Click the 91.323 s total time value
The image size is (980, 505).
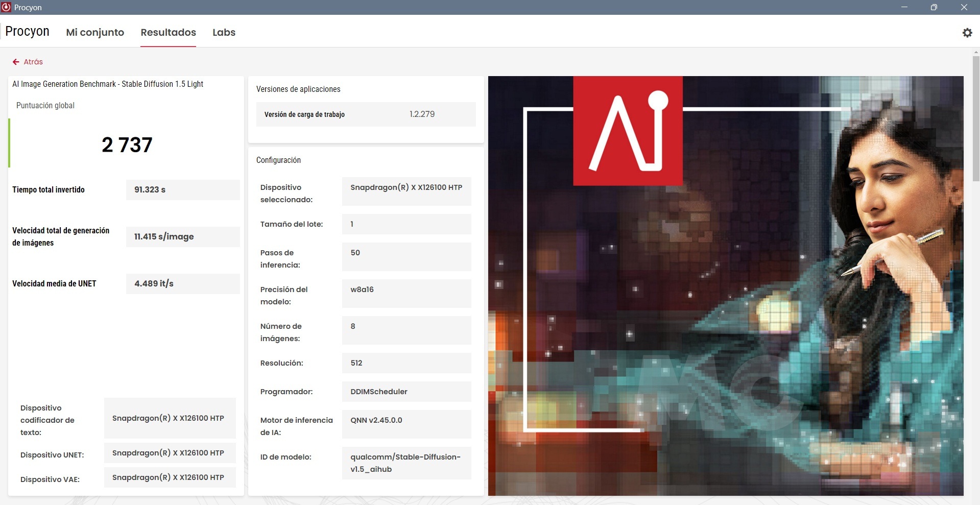point(183,190)
